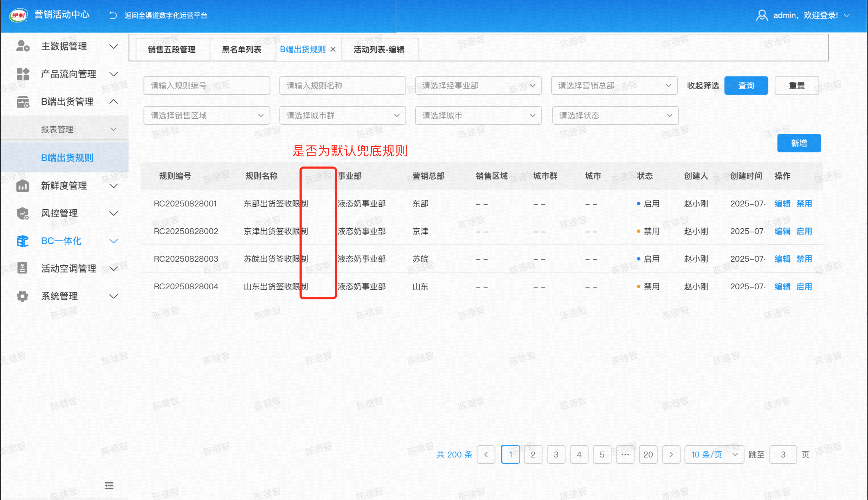This screenshot has height=500, width=868.
Task: Open the 请选择经事业部 dropdown
Action: click(x=478, y=85)
